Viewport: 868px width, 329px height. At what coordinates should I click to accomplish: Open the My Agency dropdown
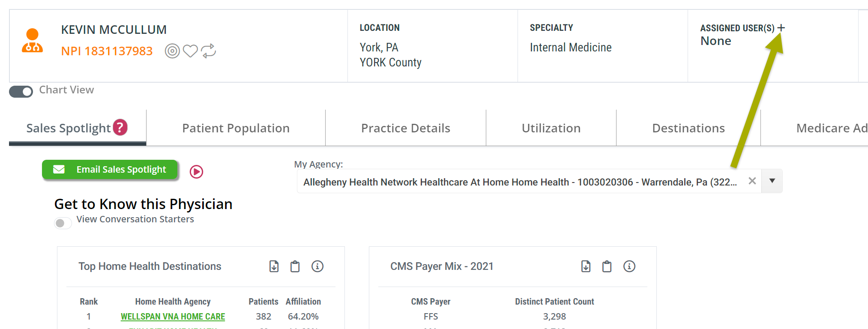point(771,181)
